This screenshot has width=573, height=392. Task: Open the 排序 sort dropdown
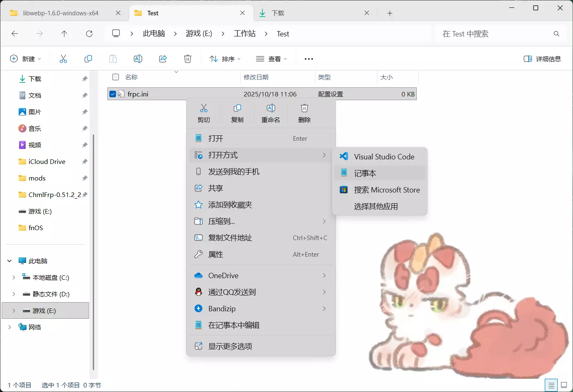(x=225, y=59)
